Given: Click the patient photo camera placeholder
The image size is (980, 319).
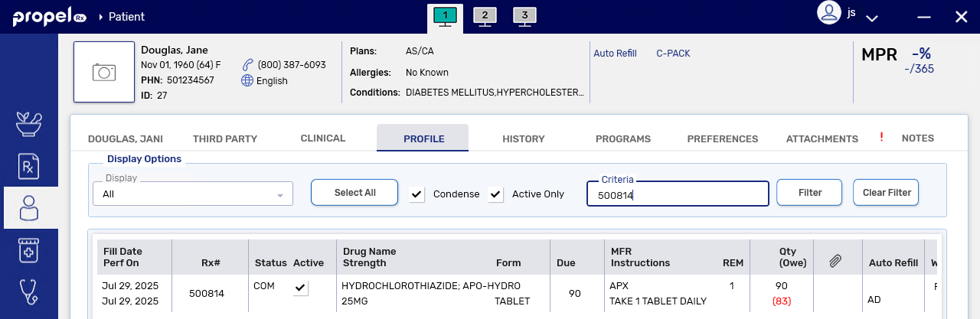Looking at the screenshot, I should tap(104, 72).
